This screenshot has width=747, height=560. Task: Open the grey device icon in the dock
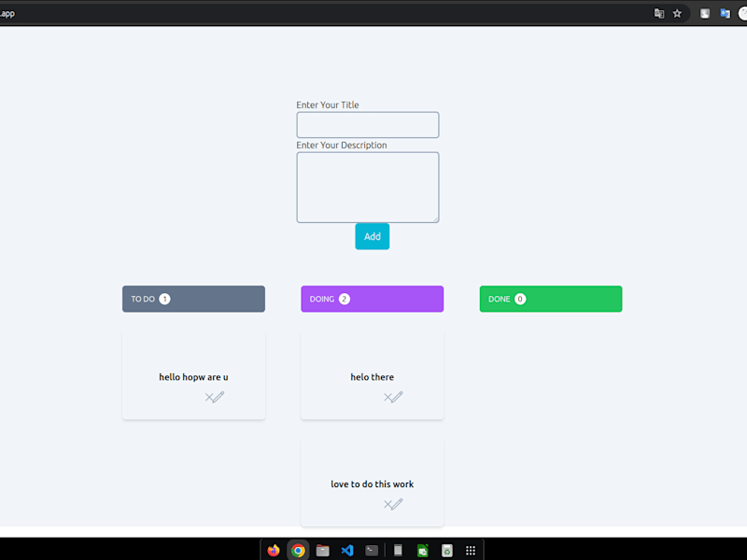[x=398, y=551]
